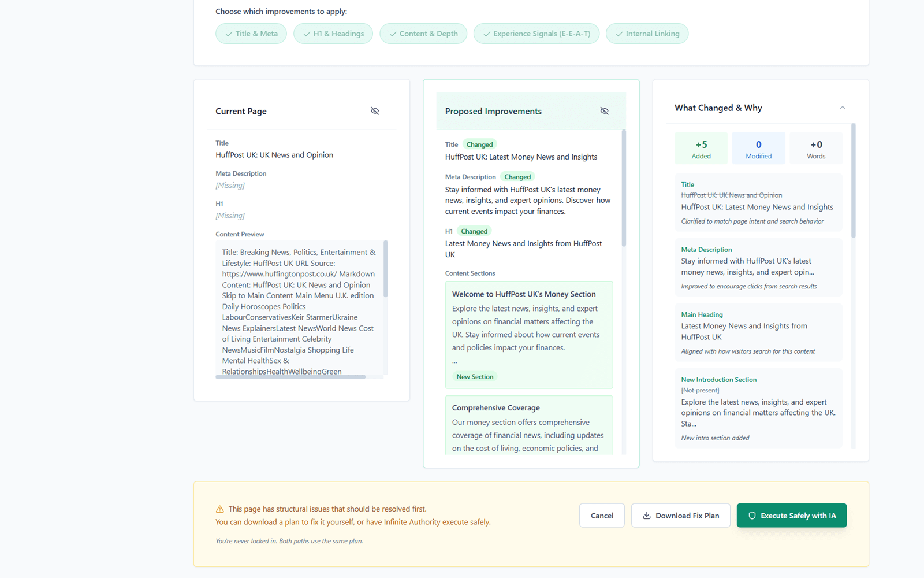Click the Proposed Improvements panel heading

493,111
